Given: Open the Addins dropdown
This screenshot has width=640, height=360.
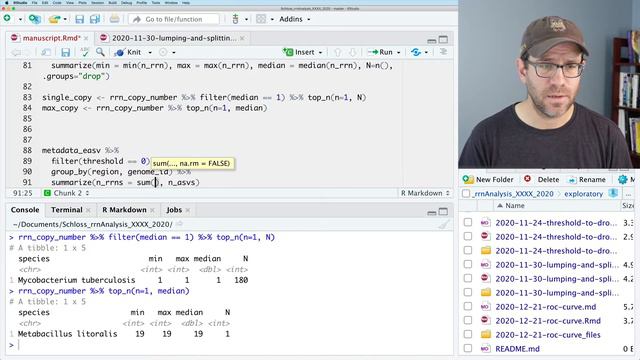Looking at the screenshot, I should 295,19.
